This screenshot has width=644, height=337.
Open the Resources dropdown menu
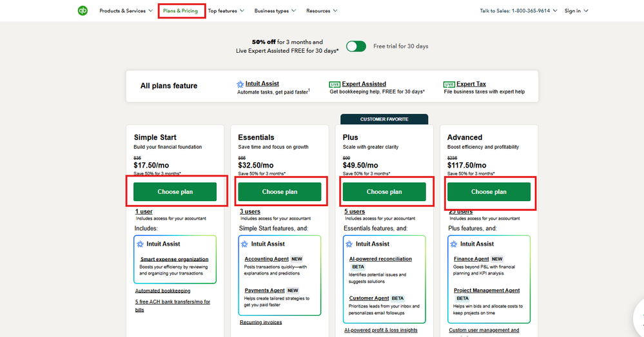(x=322, y=11)
